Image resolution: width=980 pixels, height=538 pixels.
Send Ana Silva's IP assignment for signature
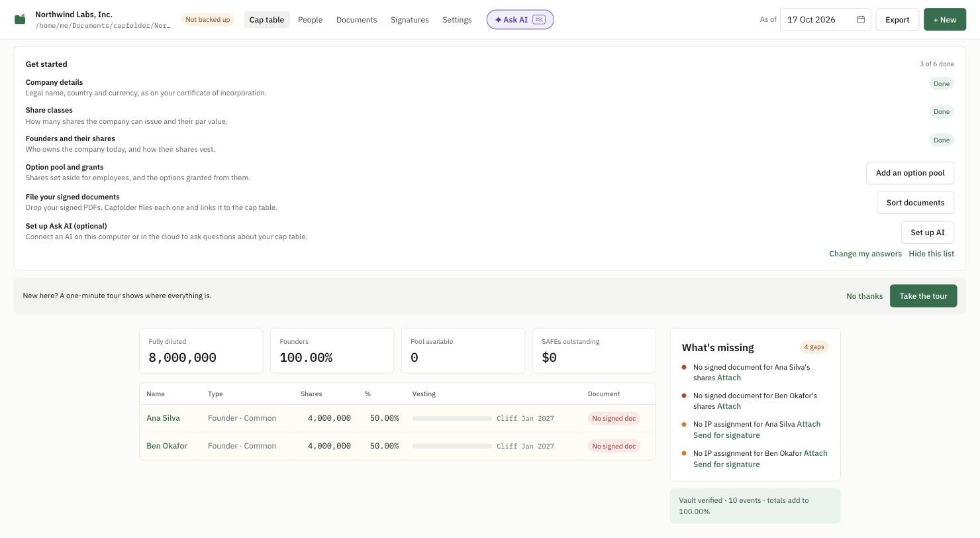[x=726, y=435]
